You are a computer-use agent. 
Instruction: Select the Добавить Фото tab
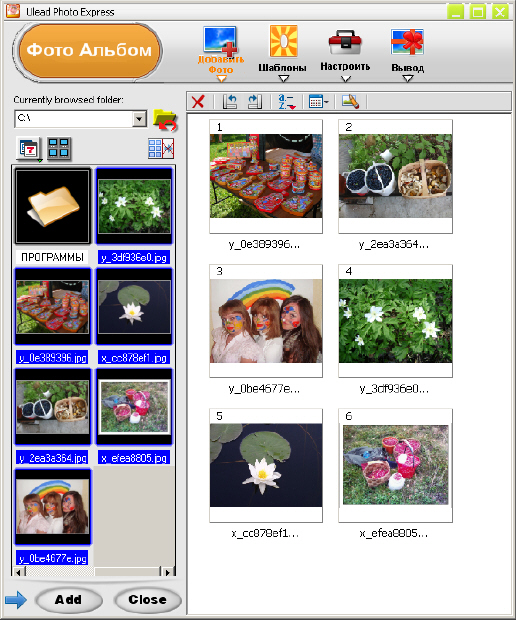(x=221, y=53)
